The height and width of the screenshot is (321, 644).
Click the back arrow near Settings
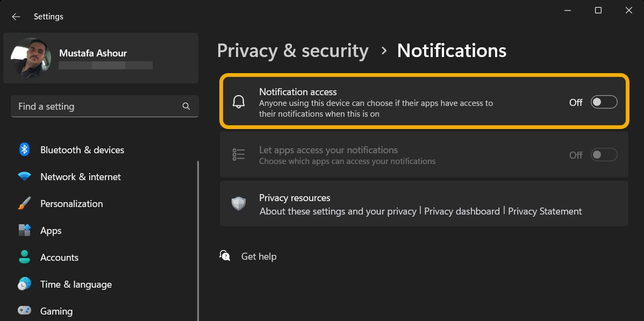tap(16, 16)
